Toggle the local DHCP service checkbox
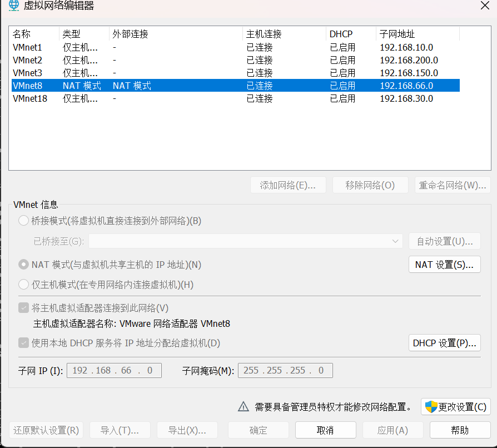Screen dimensions: 497x448 [x=23, y=343]
